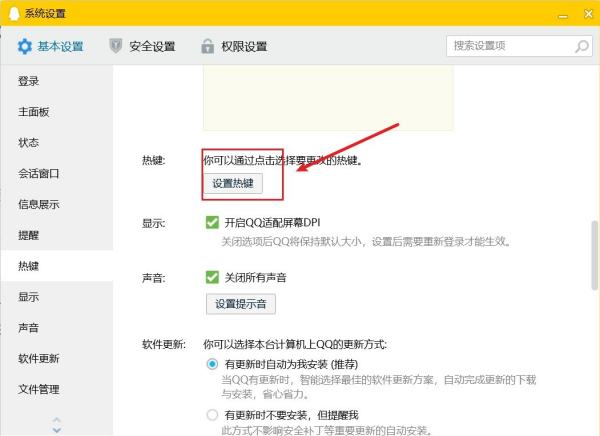
Task: Click the 你可以通过点击选择要更改的热键 text
Action: pyautogui.click(x=283, y=160)
